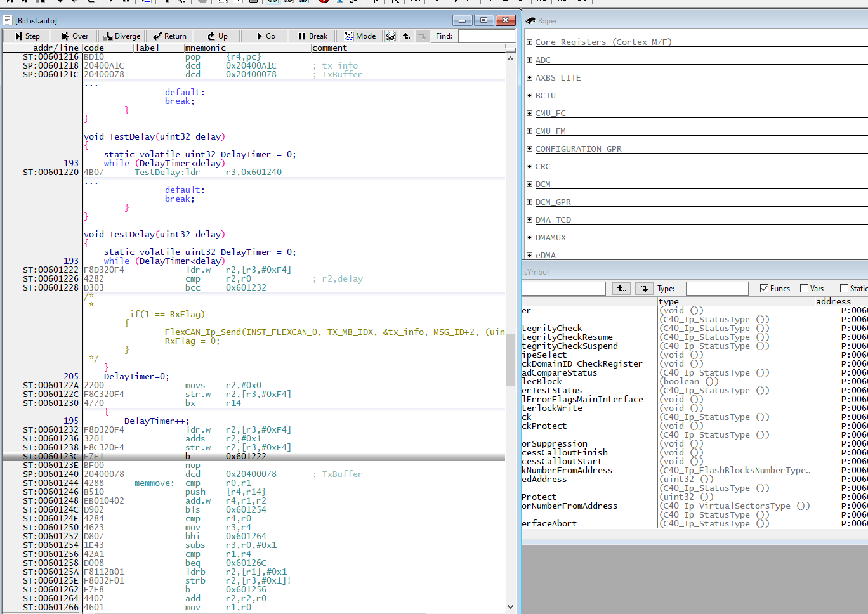Image resolution: width=868 pixels, height=614 pixels.
Task: Open the CONFIGURATION_GPR peripheral link
Action: click(x=578, y=149)
